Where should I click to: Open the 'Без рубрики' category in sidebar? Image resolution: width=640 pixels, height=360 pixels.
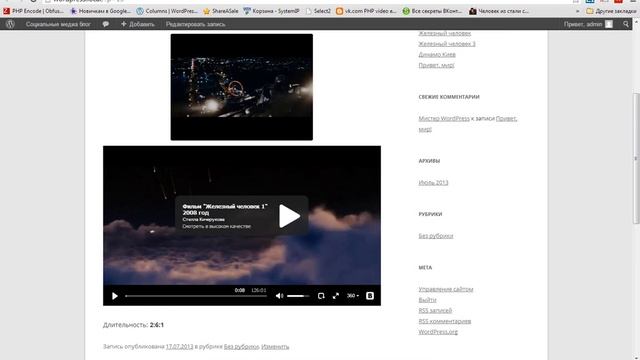(436, 236)
